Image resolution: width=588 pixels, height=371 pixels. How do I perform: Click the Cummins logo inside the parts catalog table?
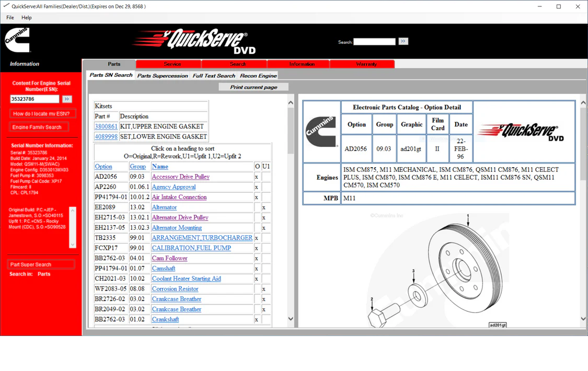321,132
